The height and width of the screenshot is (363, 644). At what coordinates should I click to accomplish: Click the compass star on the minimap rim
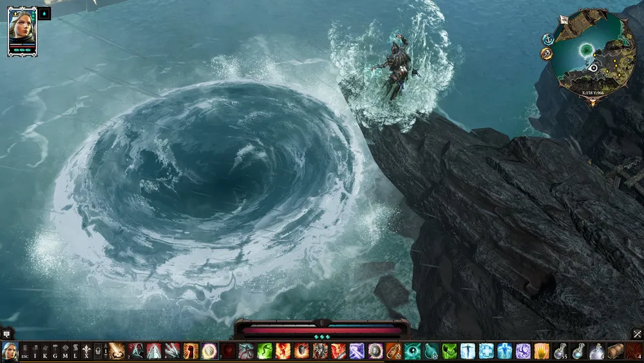click(563, 20)
